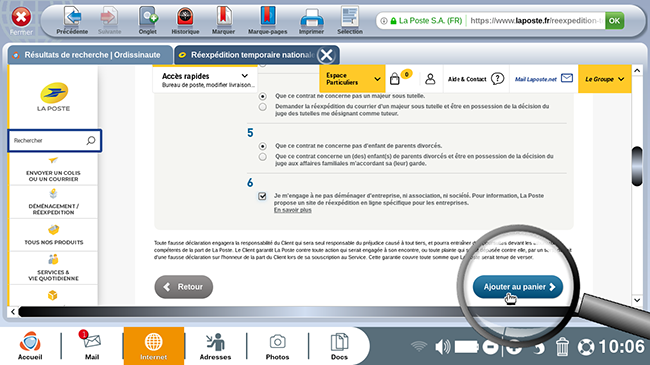Select Demander la réexpédition majeur sous tutelle option
650x365 pixels.
point(262,107)
